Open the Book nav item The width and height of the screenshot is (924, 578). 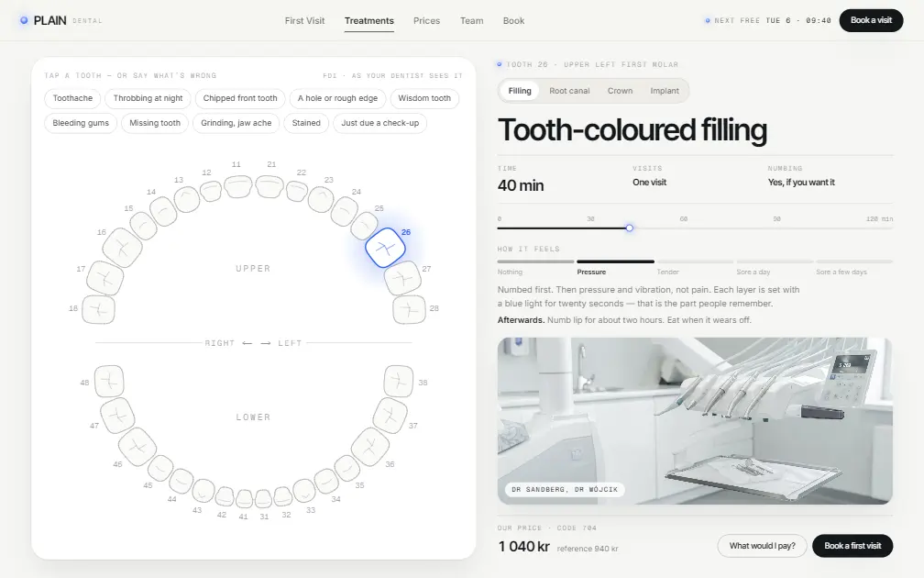[513, 20]
